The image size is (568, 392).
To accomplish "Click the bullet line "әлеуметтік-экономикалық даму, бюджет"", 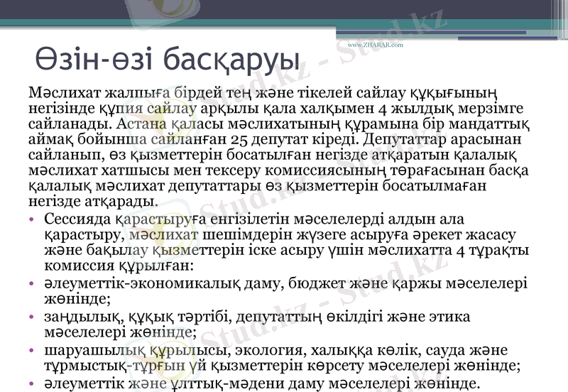I will point(286,283).
